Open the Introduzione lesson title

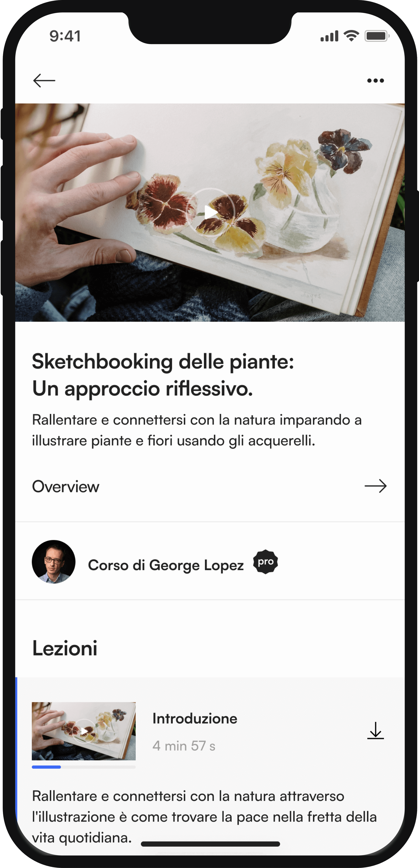tap(195, 719)
